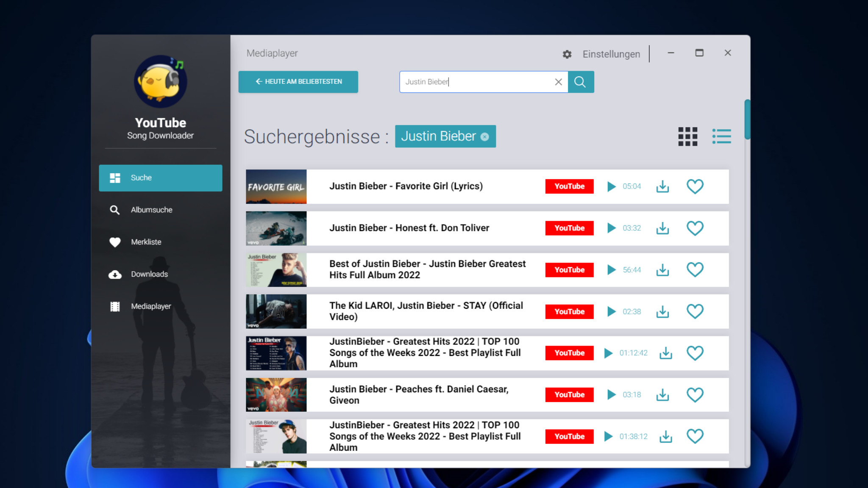Click the search magnifier button

(580, 82)
